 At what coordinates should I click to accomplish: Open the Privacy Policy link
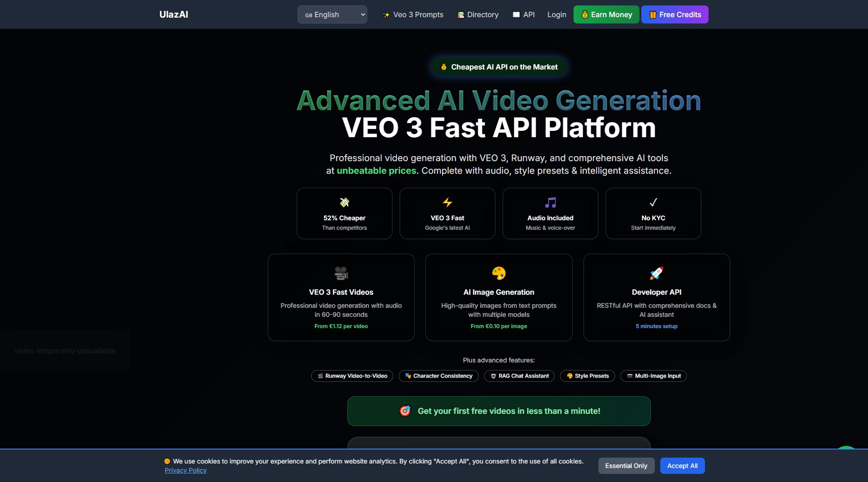pyautogui.click(x=186, y=470)
